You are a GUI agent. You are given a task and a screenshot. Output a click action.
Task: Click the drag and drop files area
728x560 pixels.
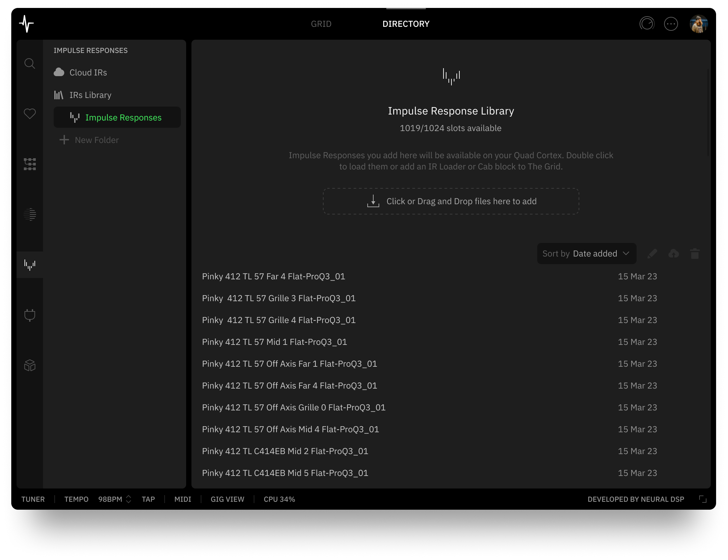(x=451, y=201)
